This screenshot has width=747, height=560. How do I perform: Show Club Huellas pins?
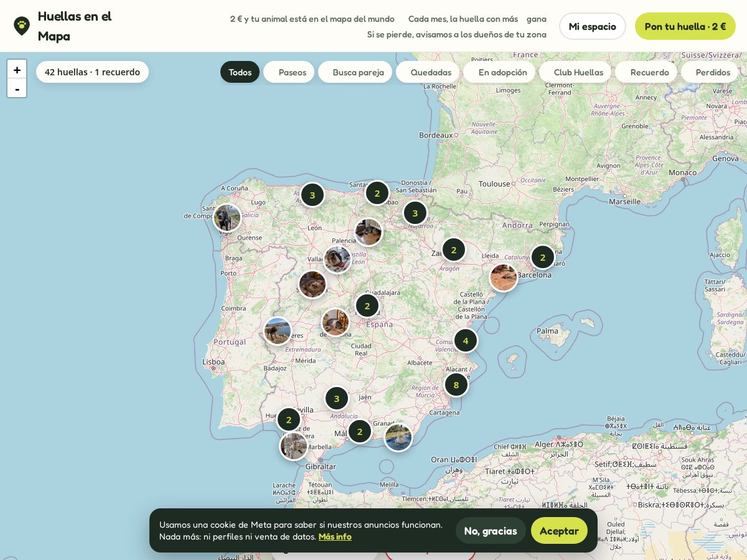[575, 72]
